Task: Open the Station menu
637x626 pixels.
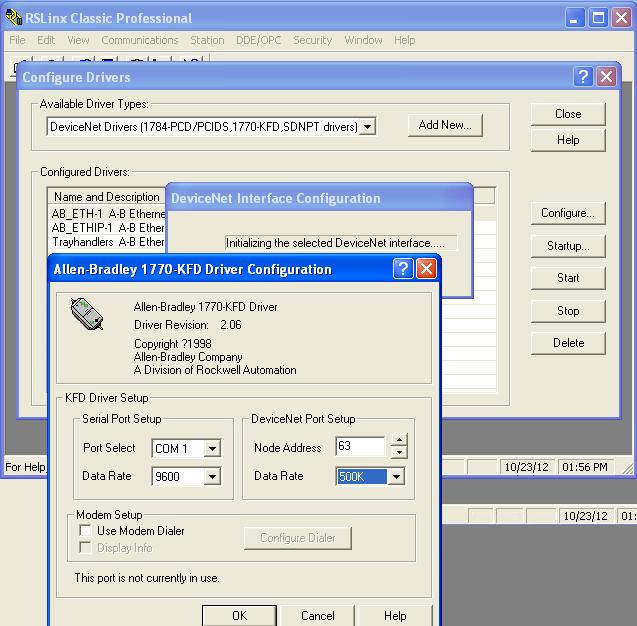Action: pos(207,40)
